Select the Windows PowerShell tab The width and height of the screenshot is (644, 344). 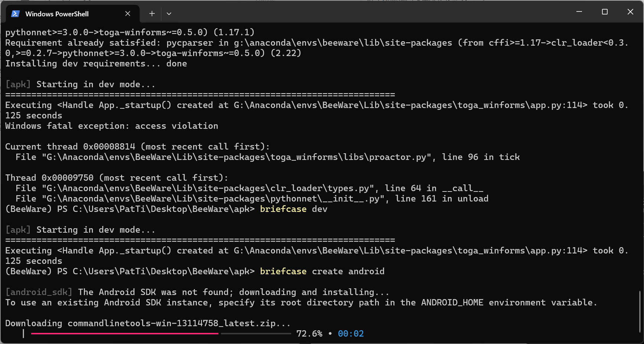coord(72,14)
